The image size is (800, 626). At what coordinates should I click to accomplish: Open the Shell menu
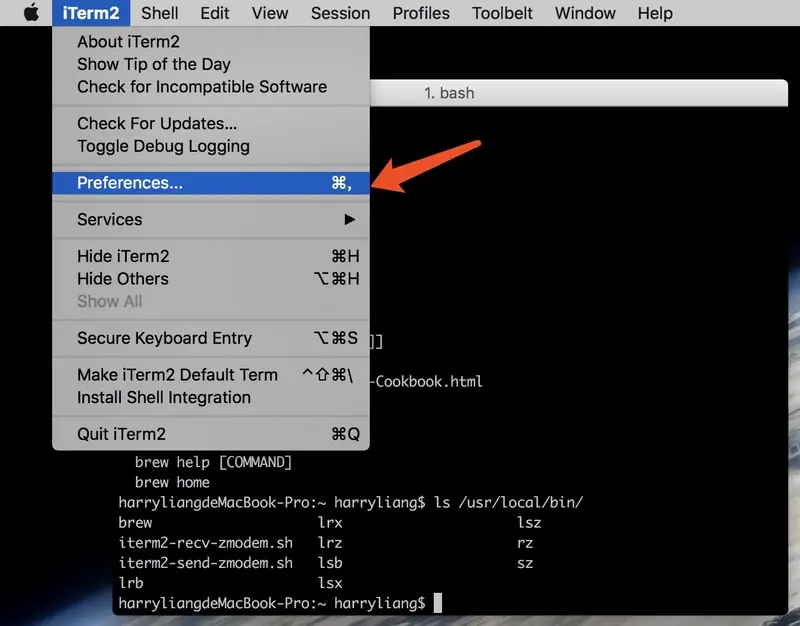159,13
